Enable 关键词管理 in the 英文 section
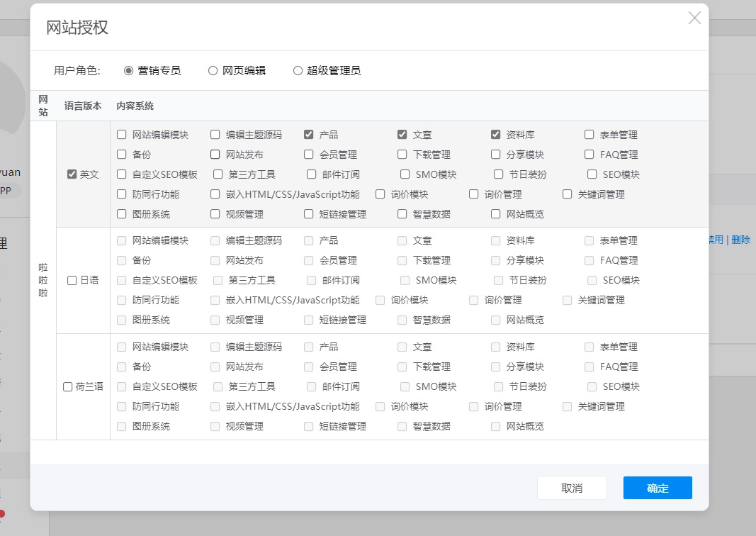 pos(568,194)
